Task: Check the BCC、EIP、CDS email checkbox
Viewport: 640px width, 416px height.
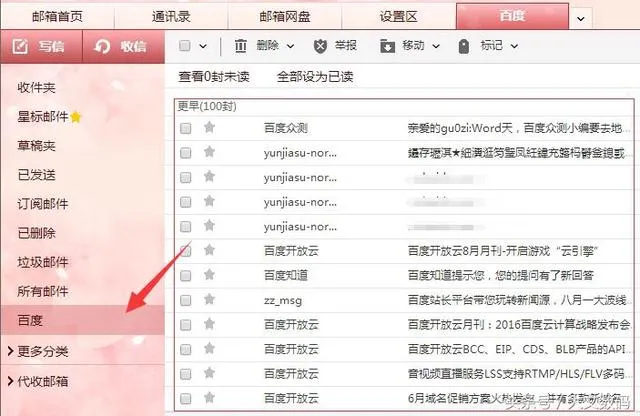Action: pyautogui.click(x=186, y=349)
